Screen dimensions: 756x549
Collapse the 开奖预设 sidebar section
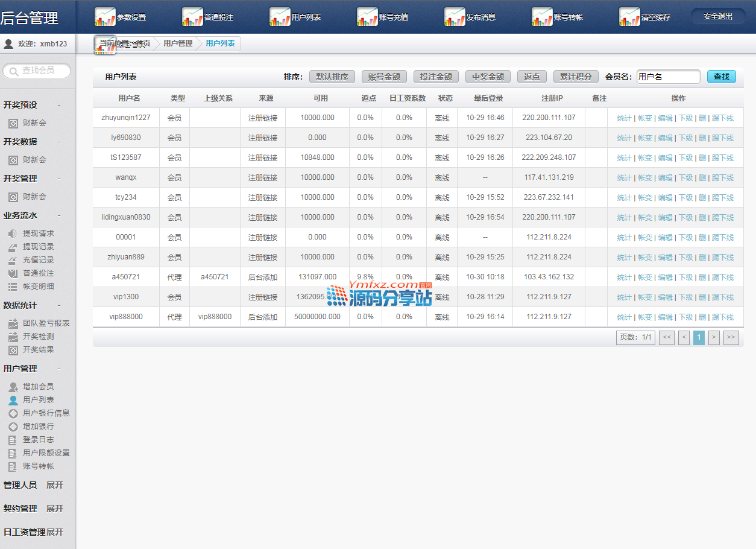pyautogui.click(x=58, y=105)
